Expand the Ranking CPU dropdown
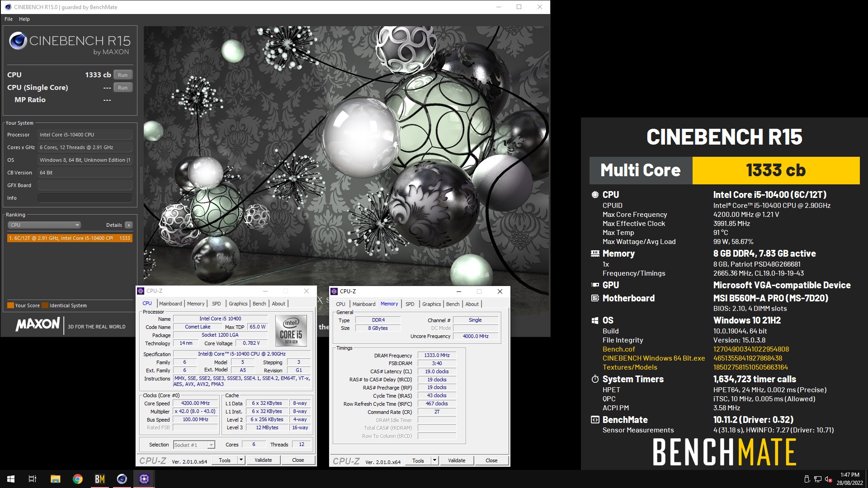The height and width of the screenshot is (488, 868). click(x=44, y=225)
